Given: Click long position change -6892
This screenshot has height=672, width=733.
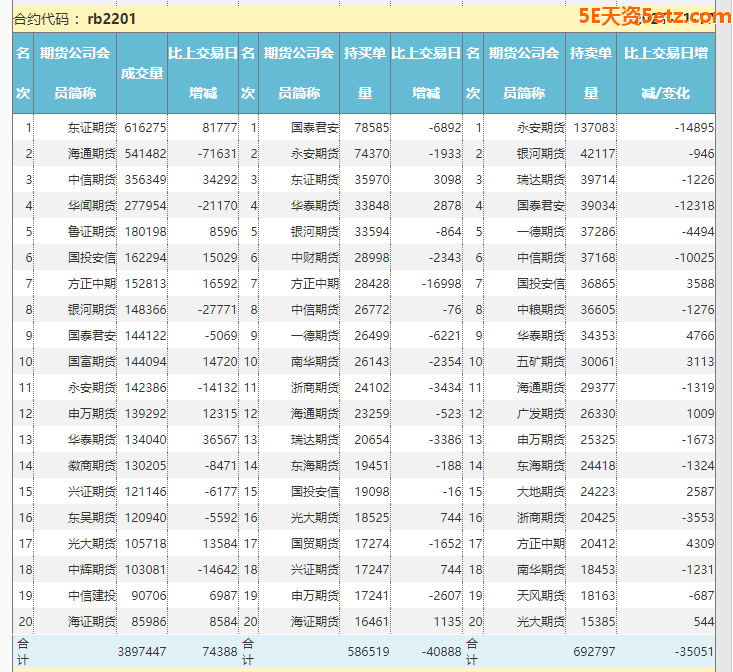Looking at the screenshot, I should pyautogui.click(x=445, y=128).
